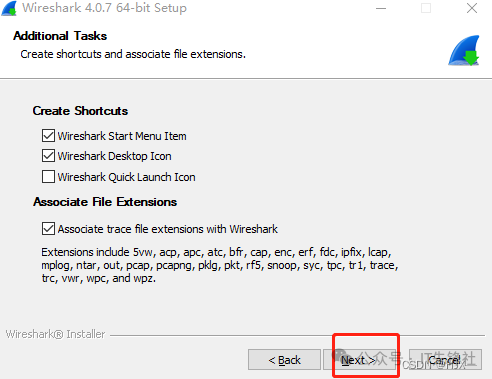Enable the Wireshark Quick Launch Icon checkbox
The width and height of the screenshot is (492, 379).
[x=48, y=177]
